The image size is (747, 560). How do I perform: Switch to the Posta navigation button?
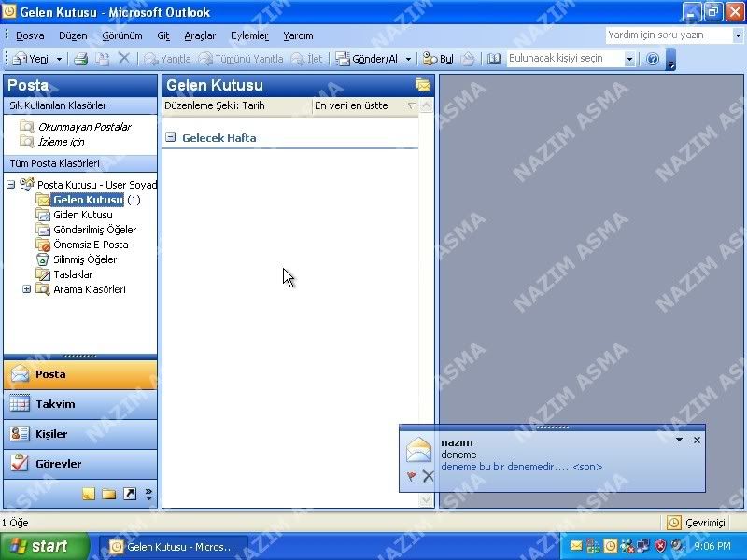pyautogui.click(x=80, y=374)
